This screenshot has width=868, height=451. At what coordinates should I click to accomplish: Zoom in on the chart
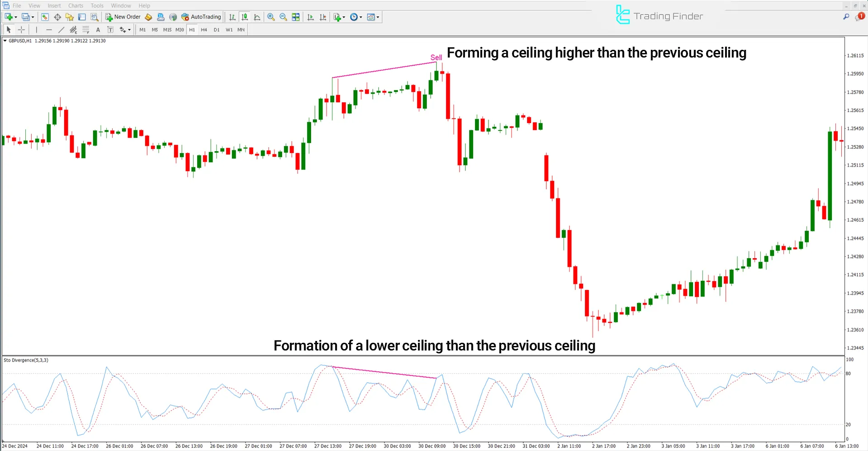click(271, 17)
